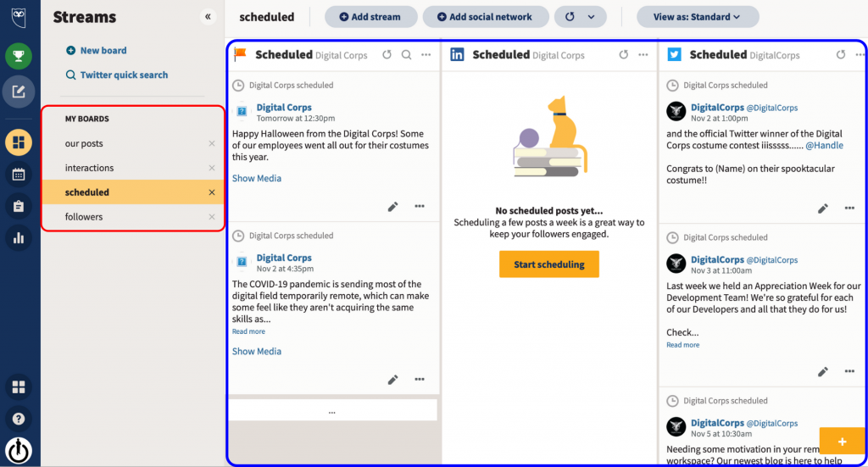
Task: Search within the first Scheduled stream
Action: (406, 55)
